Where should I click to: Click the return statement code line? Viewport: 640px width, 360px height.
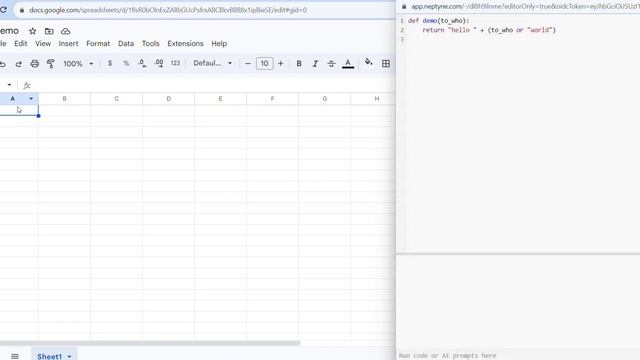[x=489, y=30]
